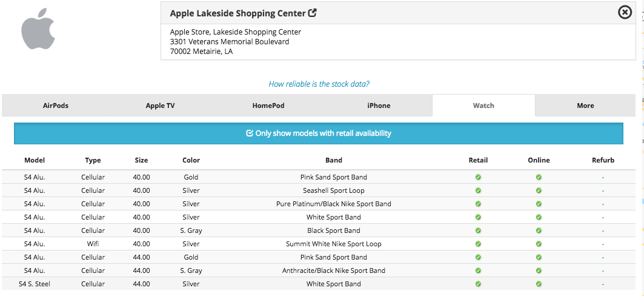This screenshot has height=296, width=644.
Task: Switch to the AirPods tab
Action: click(x=56, y=106)
